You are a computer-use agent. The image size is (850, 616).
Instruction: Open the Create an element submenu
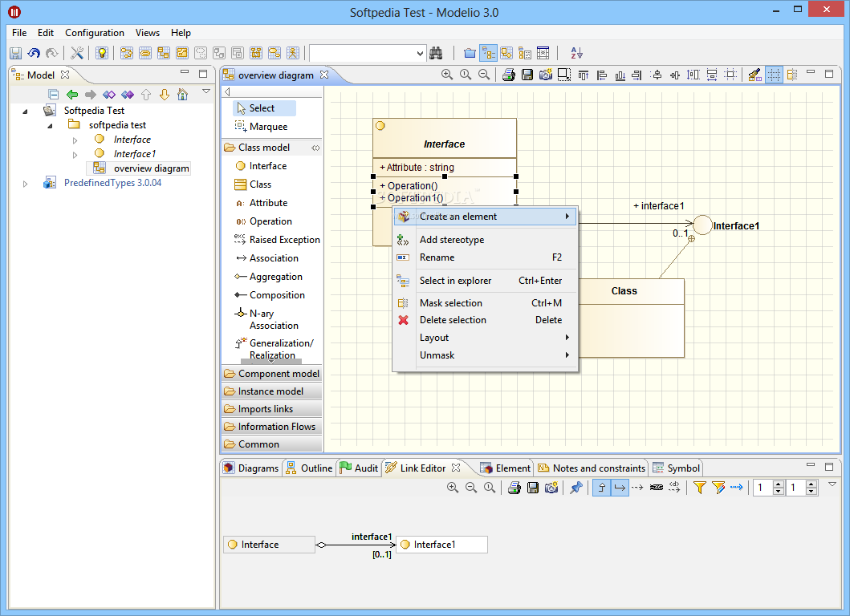(x=486, y=217)
